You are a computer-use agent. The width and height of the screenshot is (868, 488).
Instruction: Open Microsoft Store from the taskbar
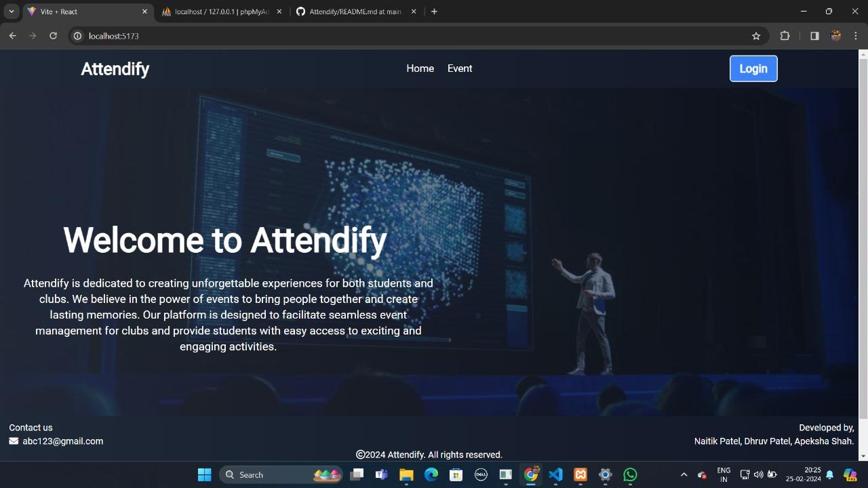click(x=456, y=474)
